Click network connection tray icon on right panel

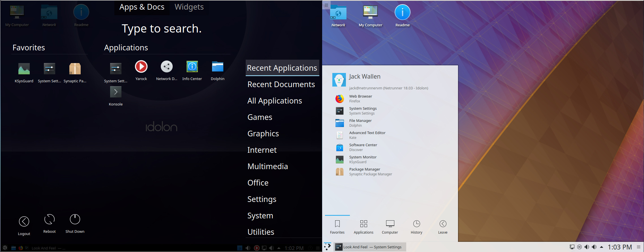pyautogui.click(x=572, y=247)
